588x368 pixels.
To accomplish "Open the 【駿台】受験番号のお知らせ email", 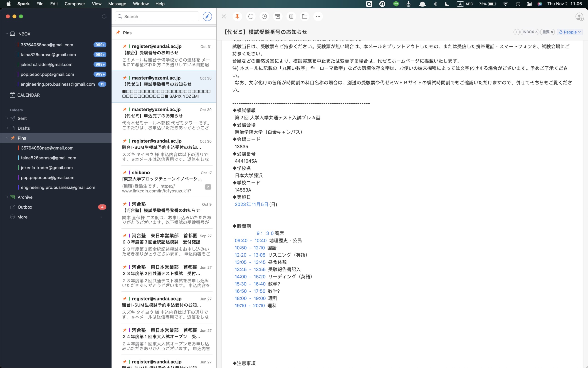I will (164, 55).
